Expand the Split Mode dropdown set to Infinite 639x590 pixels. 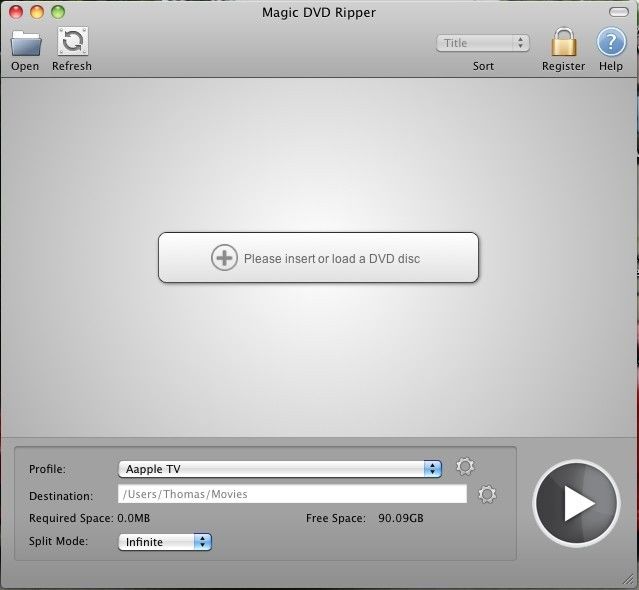(x=165, y=542)
